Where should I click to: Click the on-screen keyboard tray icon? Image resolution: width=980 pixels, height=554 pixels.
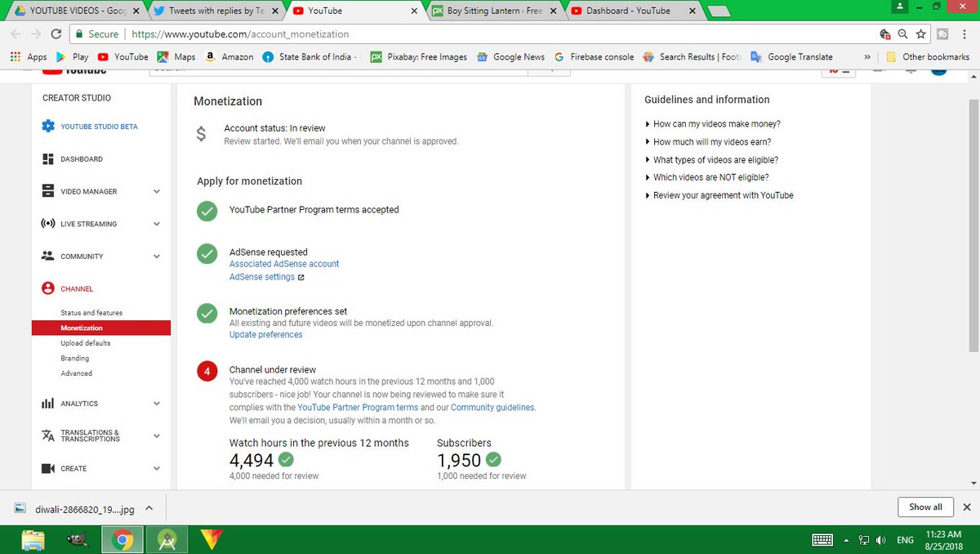822,540
